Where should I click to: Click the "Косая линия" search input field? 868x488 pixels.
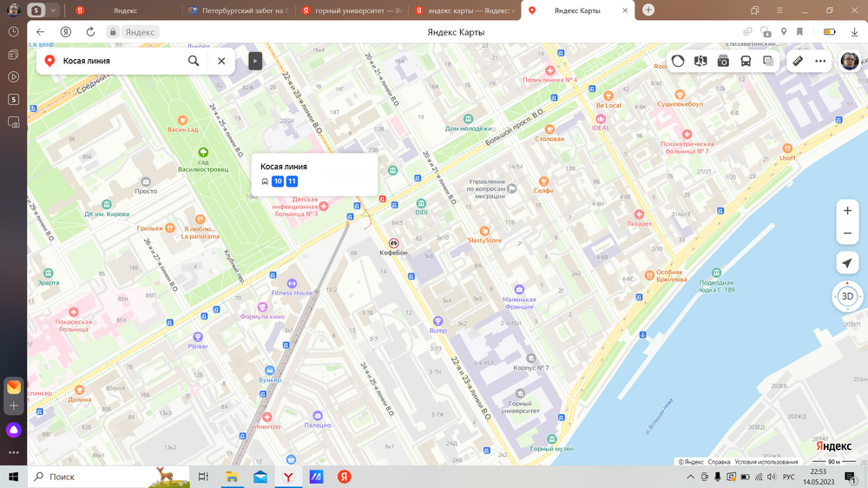[122, 61]
